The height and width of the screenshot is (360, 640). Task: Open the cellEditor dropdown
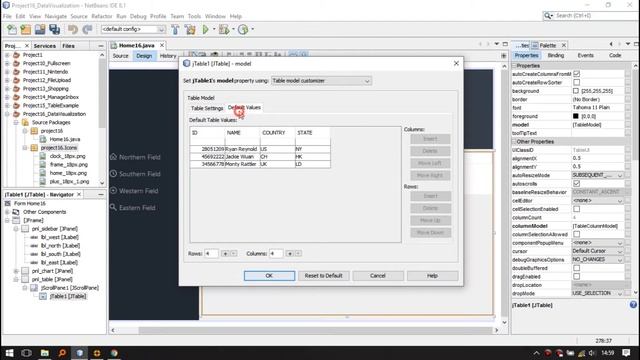[x=598, y=200]
